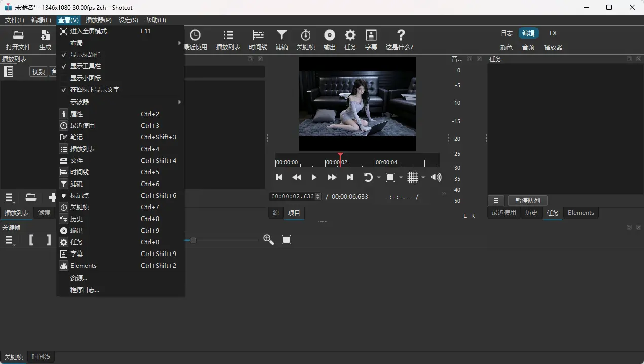The image size is (644, 364).
Task: Click the 播放列表 toolbar icon
Action: 228,40
